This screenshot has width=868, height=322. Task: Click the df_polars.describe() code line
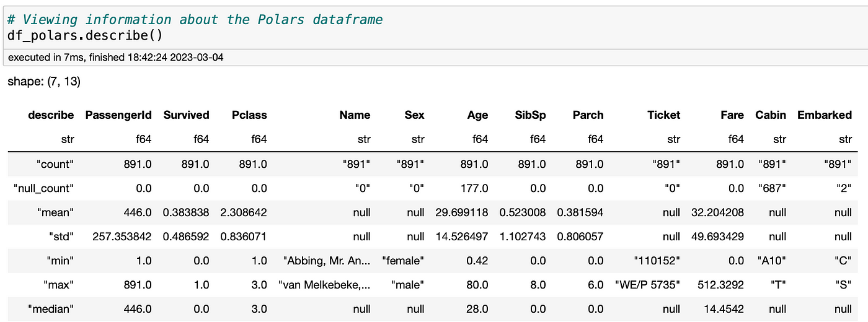coord(85,35)
